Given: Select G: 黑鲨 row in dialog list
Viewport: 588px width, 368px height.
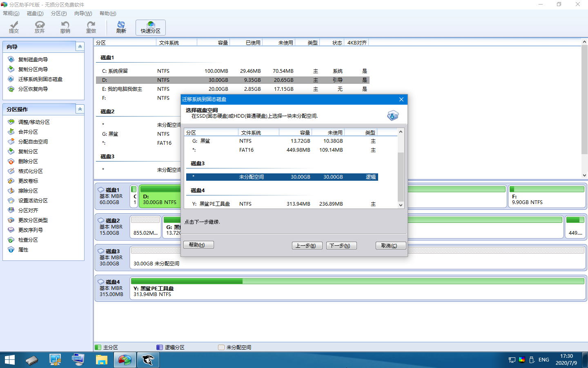Looking at the screenshot, I should (282, 141).
